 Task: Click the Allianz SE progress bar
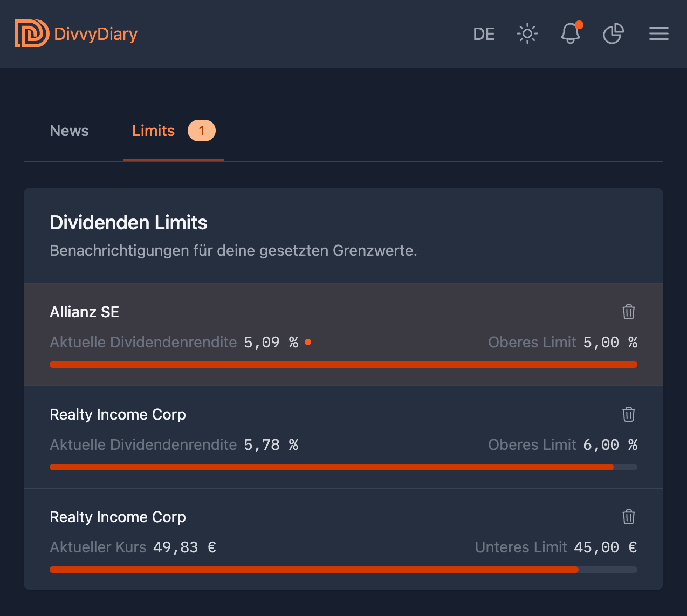pyautogui.click(x=343, y=365)
